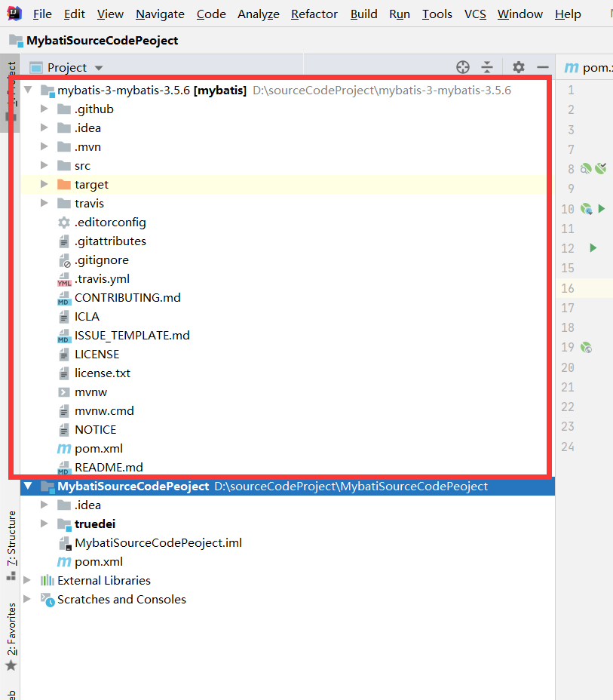Click the .travis.yml YML file icon
This screenshot has height=700, width=613.
coord(64,279)
